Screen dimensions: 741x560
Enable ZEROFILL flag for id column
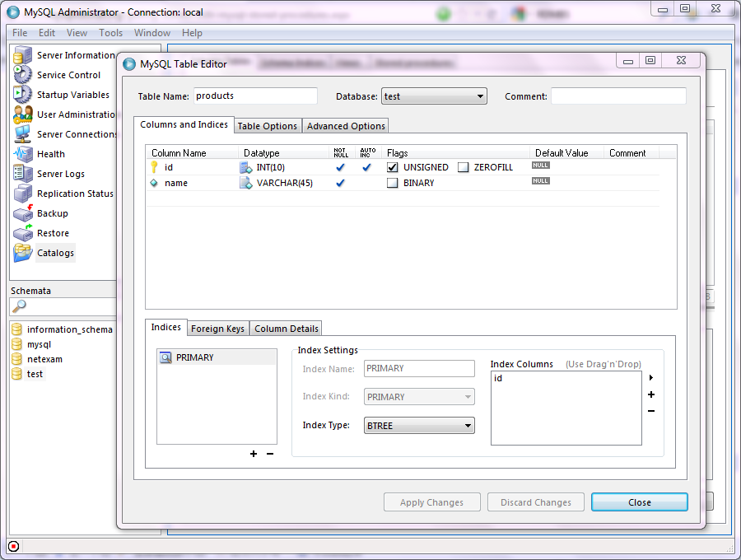click(x=463, y=167)
